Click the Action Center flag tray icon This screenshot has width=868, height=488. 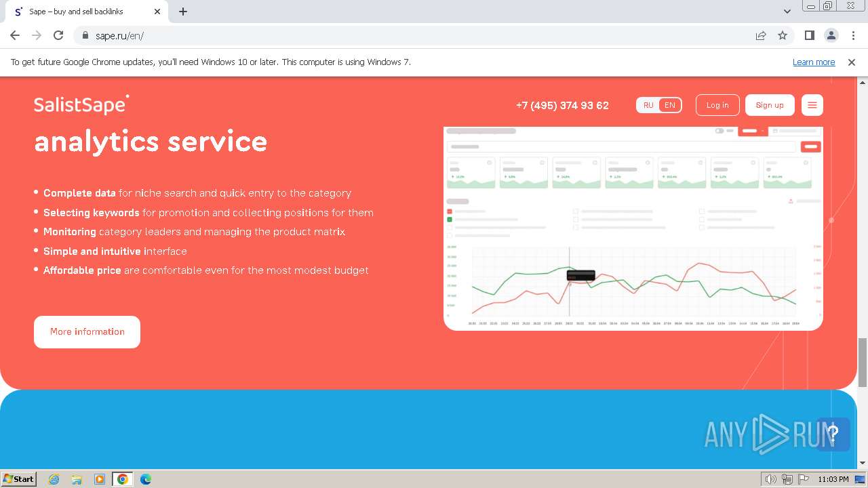804,479
